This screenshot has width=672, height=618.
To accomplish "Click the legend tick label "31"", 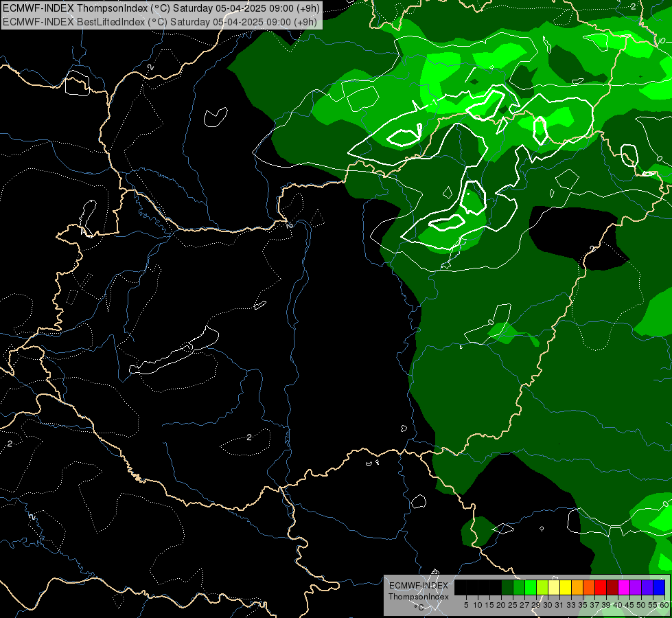I will [x=559, y=605].
